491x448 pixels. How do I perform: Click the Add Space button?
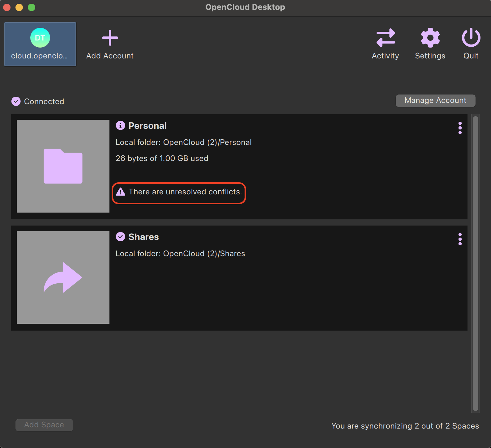(44, 425)
